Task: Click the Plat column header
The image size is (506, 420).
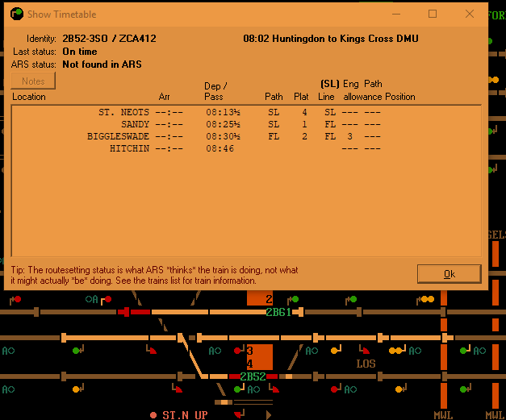Action: [301, 97]
